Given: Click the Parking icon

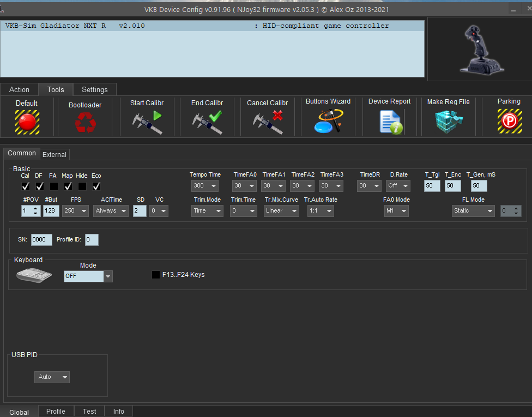Looking at the screenshot, I should pos(509,121).
